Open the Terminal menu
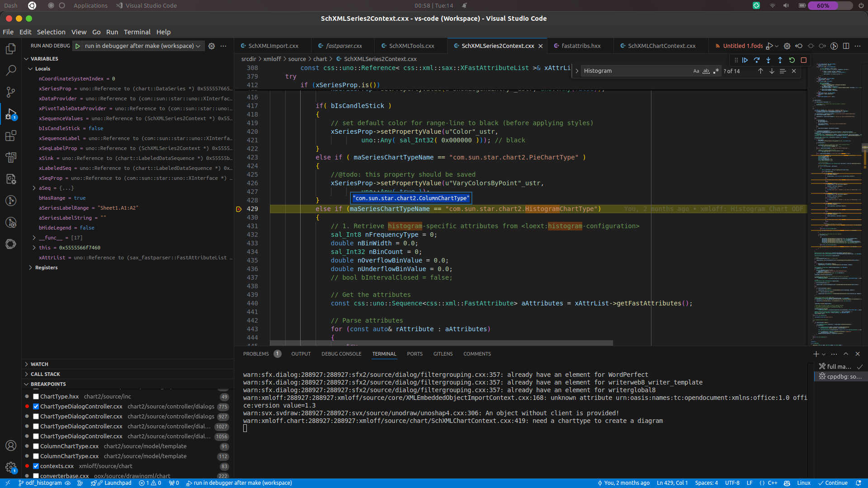This screenshot has height=488, width=868. pyautogui.click(x=137, y=32)
